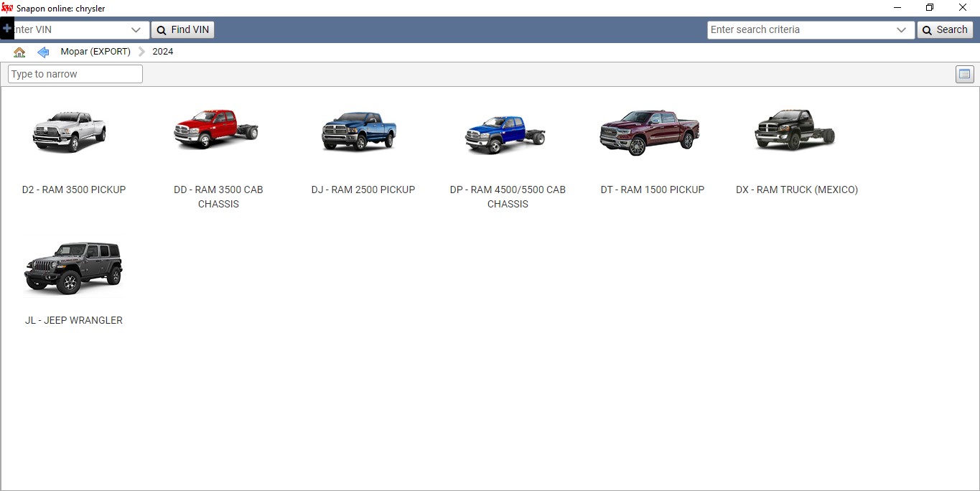Viewport: 980px width, 491px height.
Task: Select the DT - RAM 1500 PICKUP image
Action: [650, 133]
